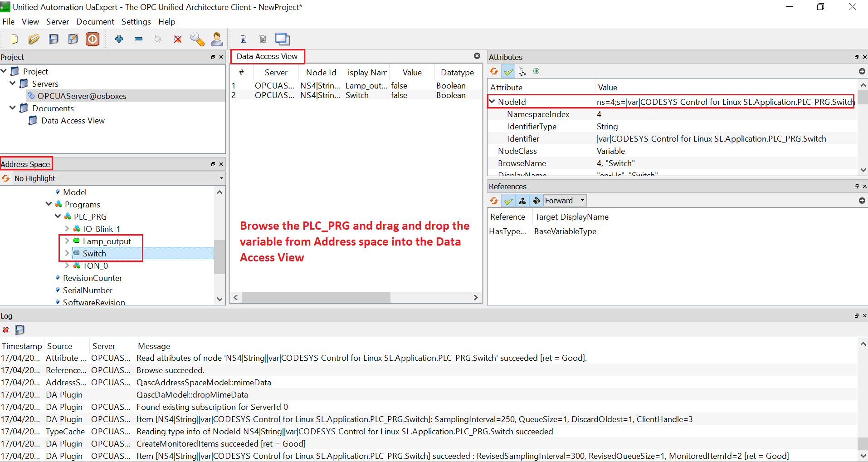868x462 pixels.
Task: Select the Switch variable in Address Space
Action: (x=94, y=253)
